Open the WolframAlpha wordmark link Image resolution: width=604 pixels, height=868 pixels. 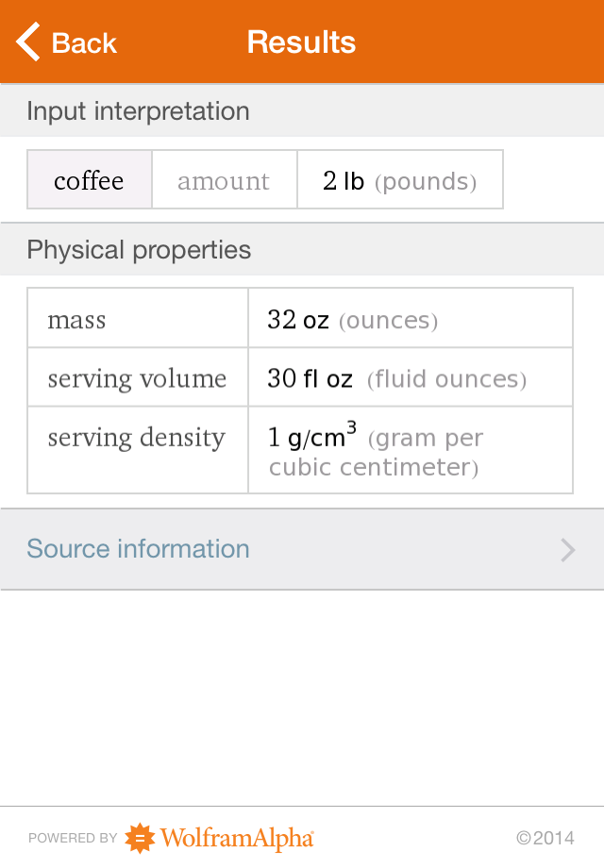[x=236, y=838]
